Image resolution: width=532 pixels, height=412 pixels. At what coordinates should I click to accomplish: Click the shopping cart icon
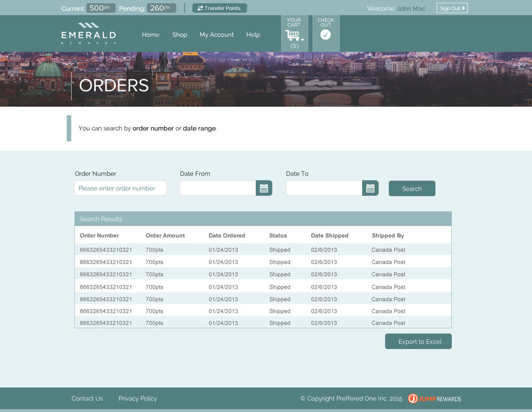(293, 35)
